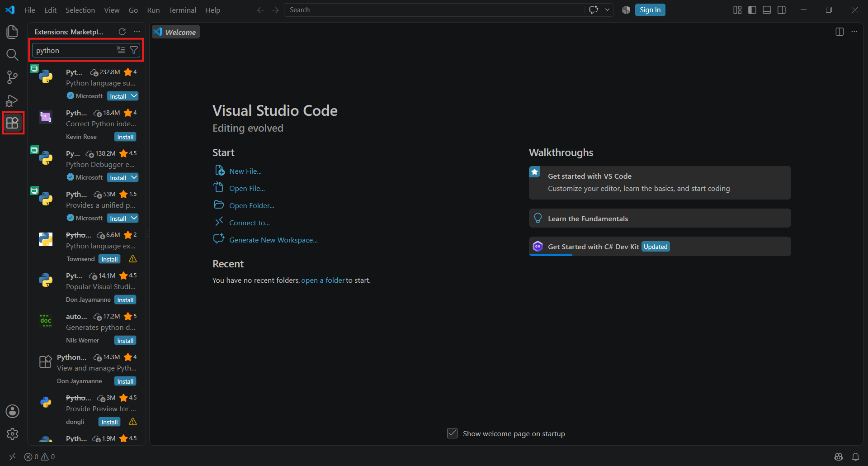Click Generate New Workspace link

(274, 240)
